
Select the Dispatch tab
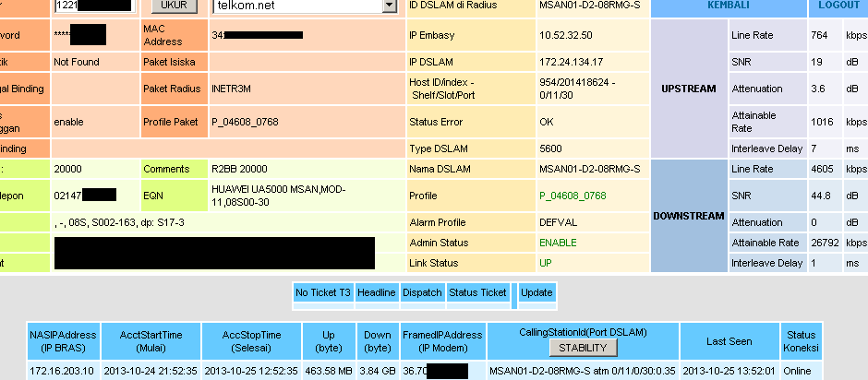422,292
